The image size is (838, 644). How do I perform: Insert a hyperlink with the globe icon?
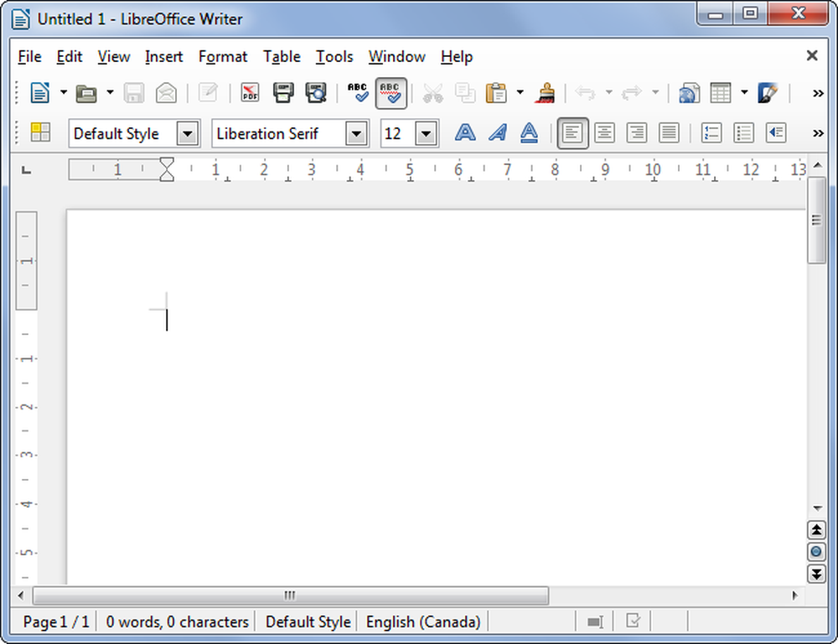click(689, 93)
